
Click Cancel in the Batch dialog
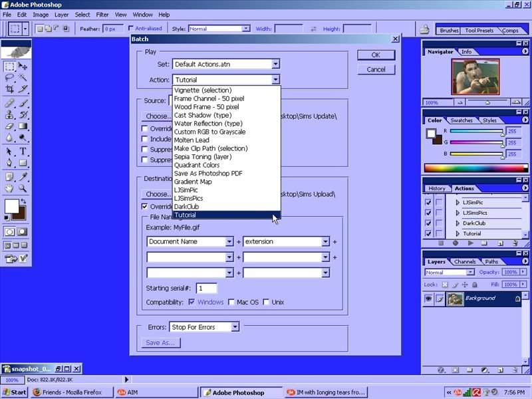tap(376, 69)
